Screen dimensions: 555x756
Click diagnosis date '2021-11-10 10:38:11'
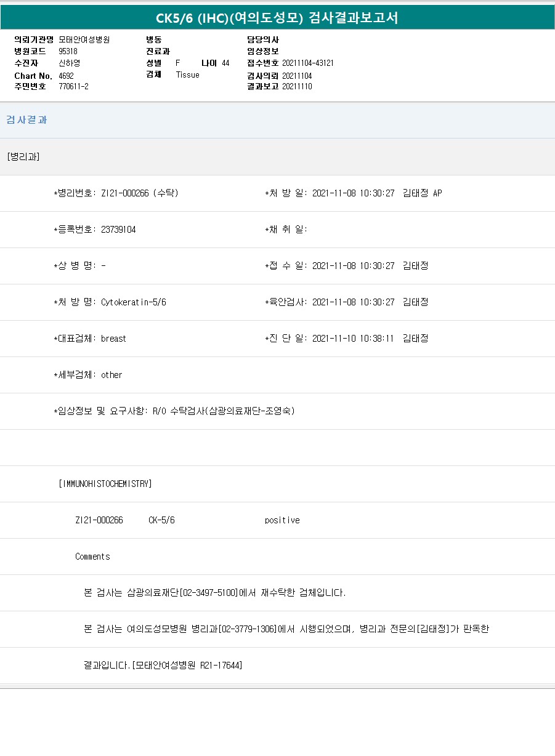coord(353,338)
